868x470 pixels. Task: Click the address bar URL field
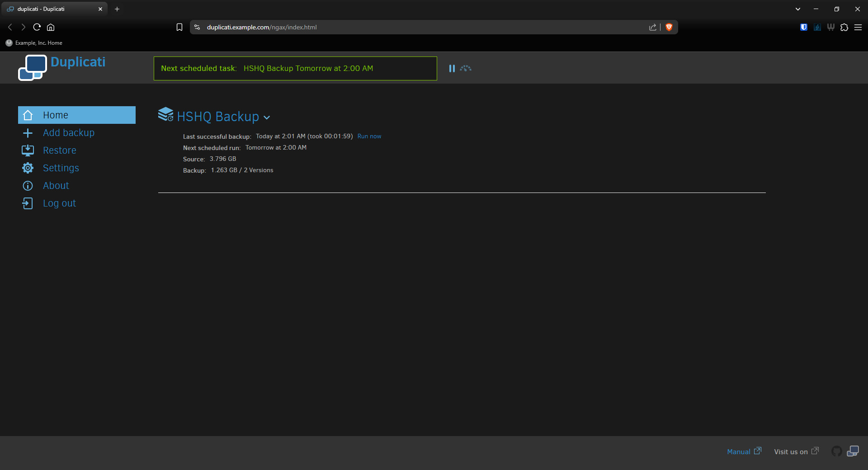click(407, 27)
